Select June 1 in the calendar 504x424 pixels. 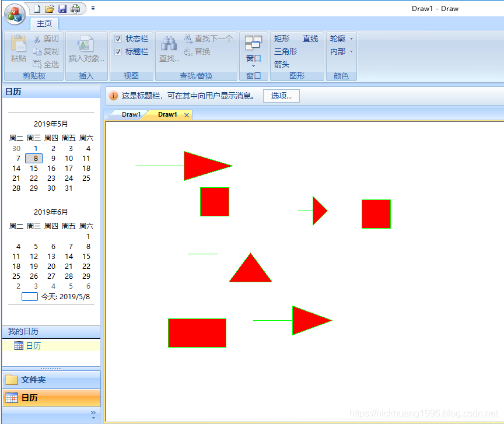coord(88,237)
